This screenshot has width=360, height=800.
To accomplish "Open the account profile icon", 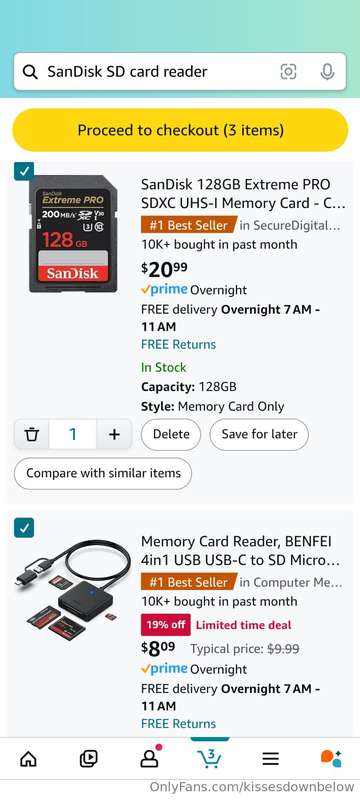I will [150, 757].
